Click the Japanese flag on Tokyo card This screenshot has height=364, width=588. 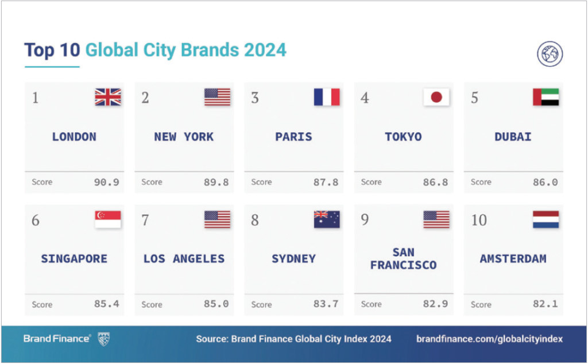click(x=436, y=97)
